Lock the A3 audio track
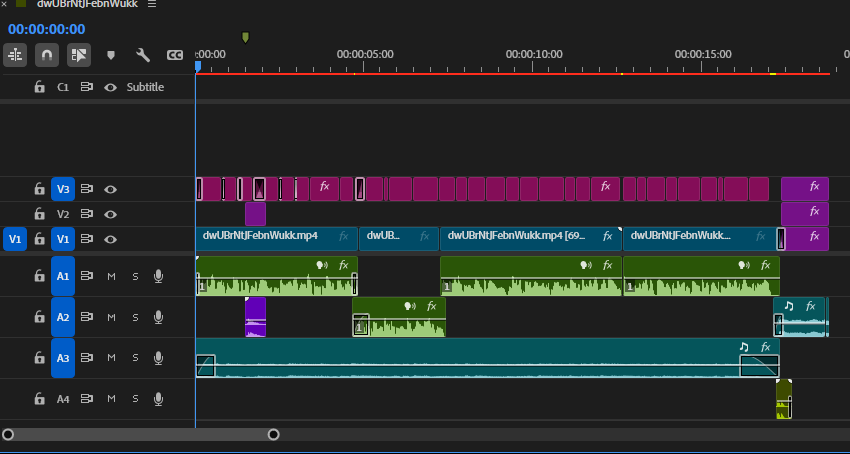The width and height of the screenshot is (850, 454). pos(40,357)
